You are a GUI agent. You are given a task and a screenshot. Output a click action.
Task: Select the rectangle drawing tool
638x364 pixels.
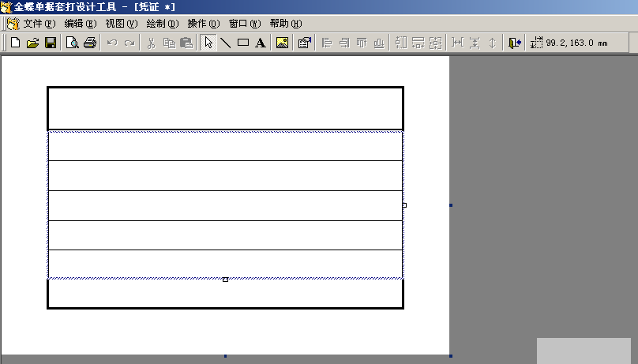point(243,43)
